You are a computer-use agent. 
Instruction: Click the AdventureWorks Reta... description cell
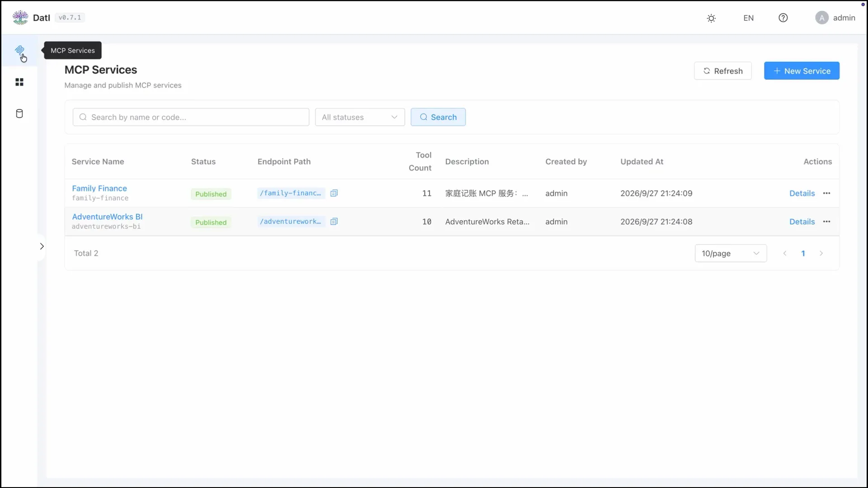pyautogui.click(x=487, y=222)
